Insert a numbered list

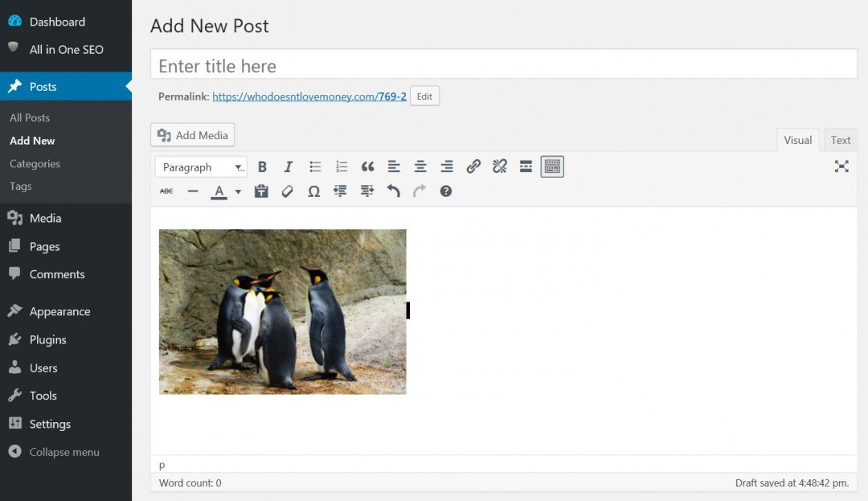pos(341,166)
